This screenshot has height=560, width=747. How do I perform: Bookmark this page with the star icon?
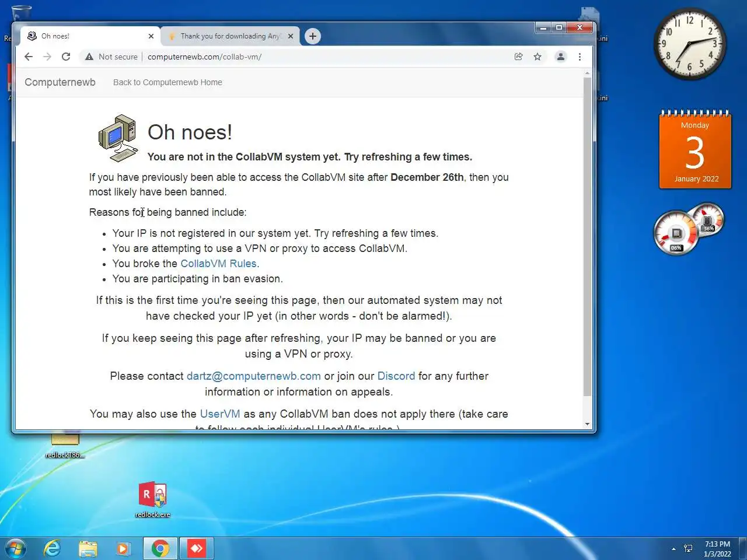point(537,57)
